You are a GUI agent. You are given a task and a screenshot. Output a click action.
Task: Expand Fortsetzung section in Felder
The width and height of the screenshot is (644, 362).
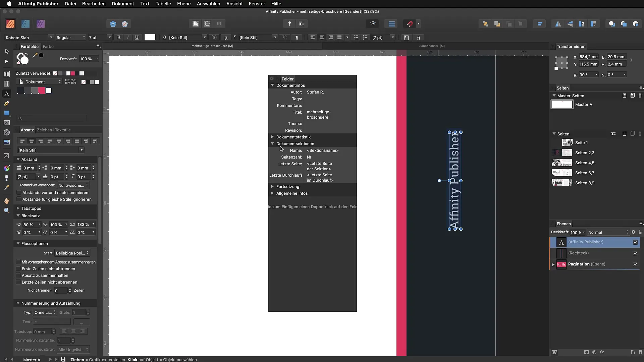coord(272,186)
